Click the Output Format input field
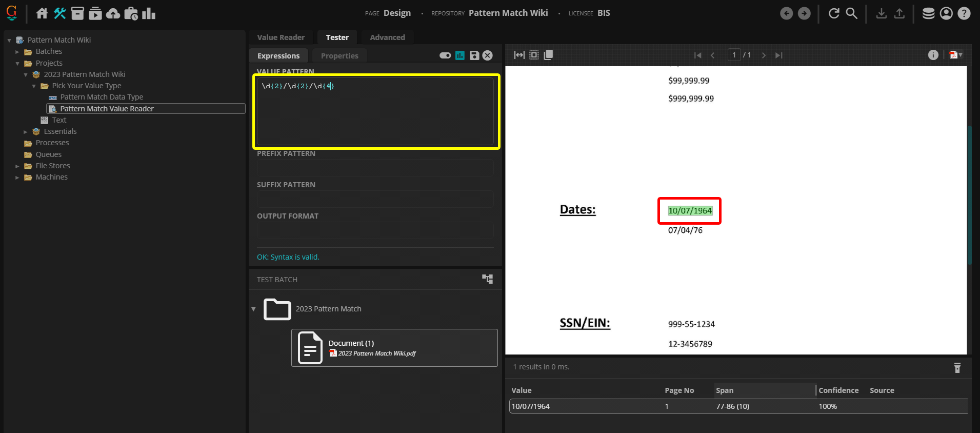The width and height of the screenshot is (980, 433). click(375, 230)
